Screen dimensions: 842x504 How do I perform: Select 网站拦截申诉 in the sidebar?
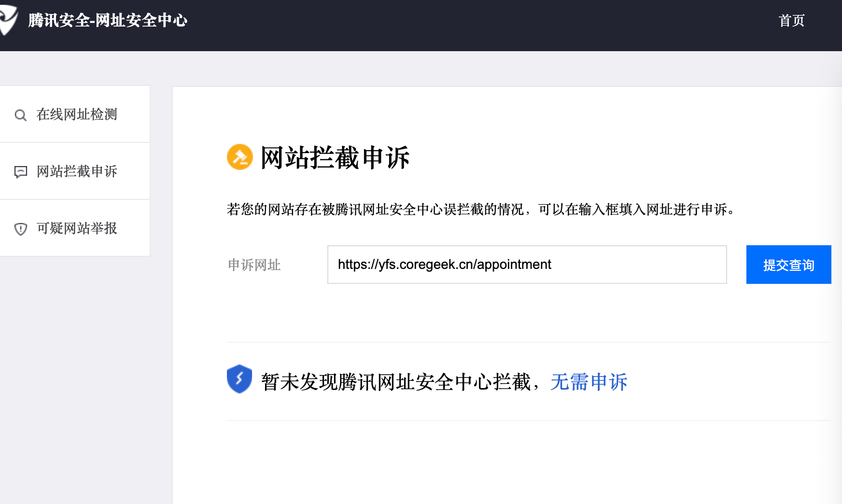pos(75,171)
